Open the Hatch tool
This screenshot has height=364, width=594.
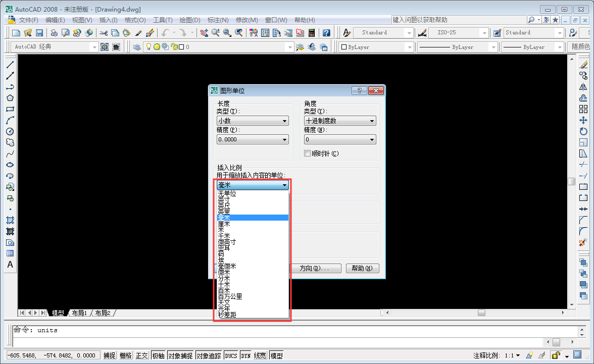tap(10, 220)
